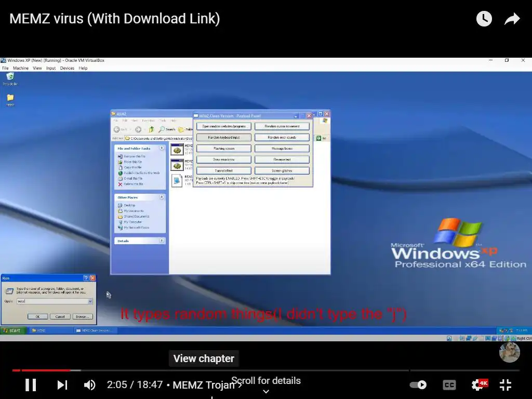Image resolution: width=532 pixels, height=399 pixels.
Task: Click the Go button beside address bar
Action: click(321, 138)
